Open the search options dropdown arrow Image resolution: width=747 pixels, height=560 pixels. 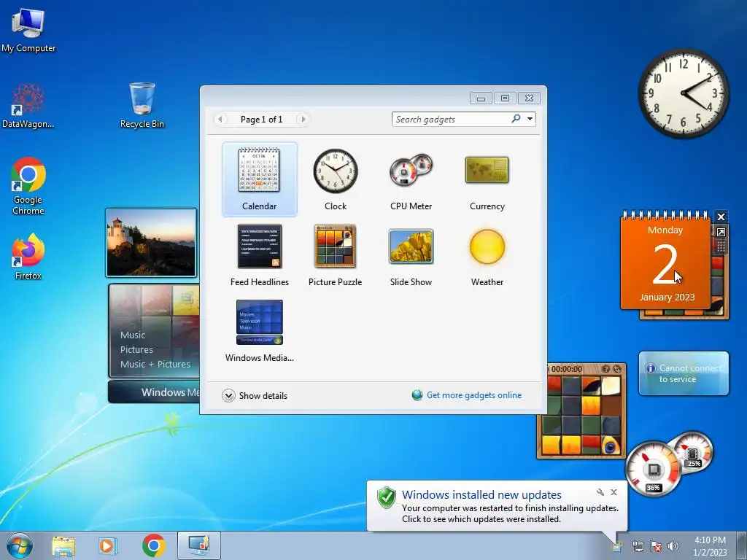coord(530,119)
